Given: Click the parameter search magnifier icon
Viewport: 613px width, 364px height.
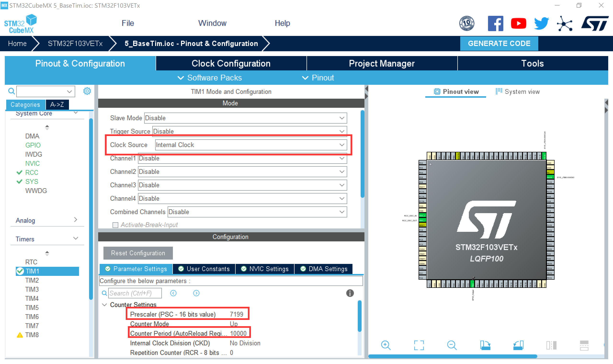Looking at the screenshot, I should pos(104,293).
